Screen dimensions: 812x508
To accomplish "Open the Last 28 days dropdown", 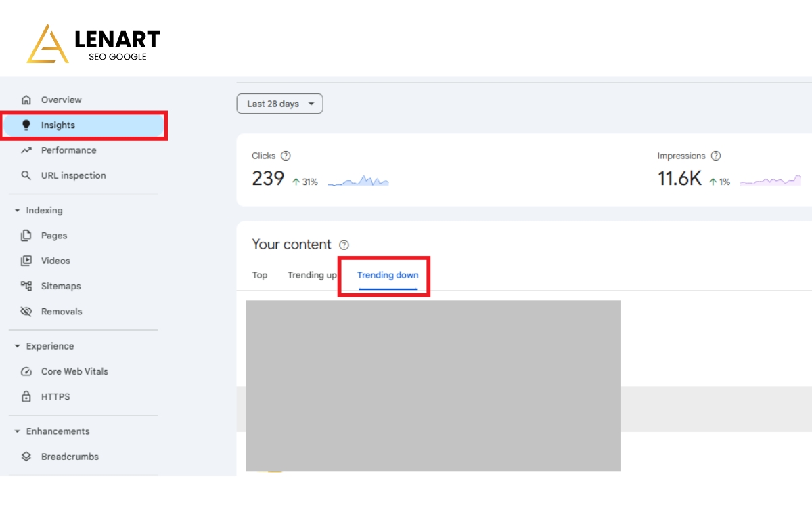I will click(279, 104).
